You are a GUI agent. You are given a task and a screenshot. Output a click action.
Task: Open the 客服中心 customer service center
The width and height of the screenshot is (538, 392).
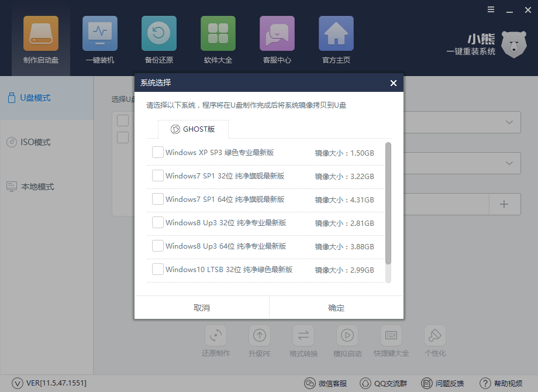click(x=277, y=40)
